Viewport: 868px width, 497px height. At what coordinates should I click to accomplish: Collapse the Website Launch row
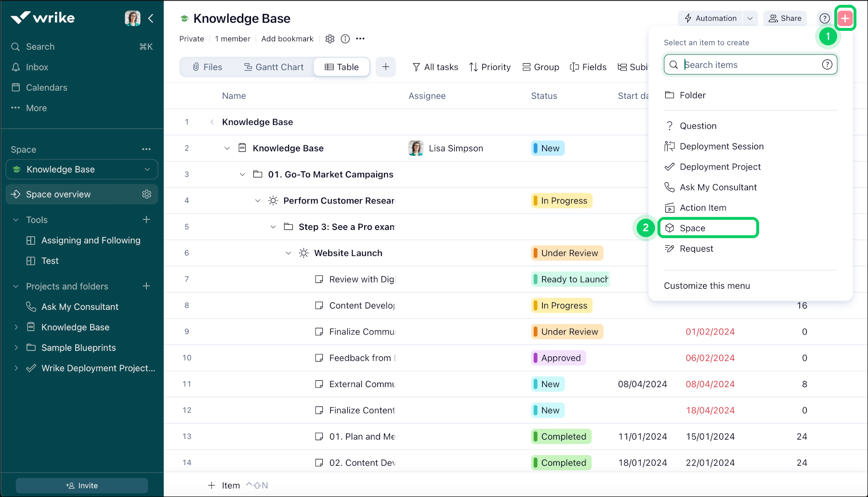click(x=288, y=253)
